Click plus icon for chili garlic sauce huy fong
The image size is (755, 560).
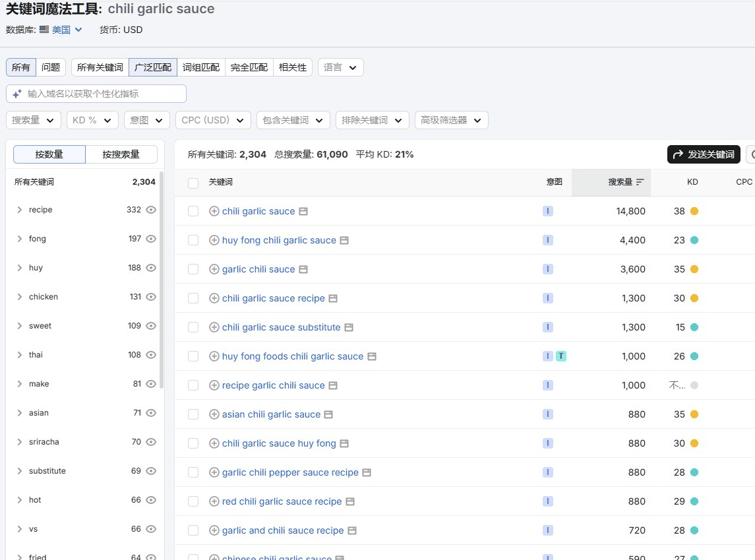click(x=214, y=443)
